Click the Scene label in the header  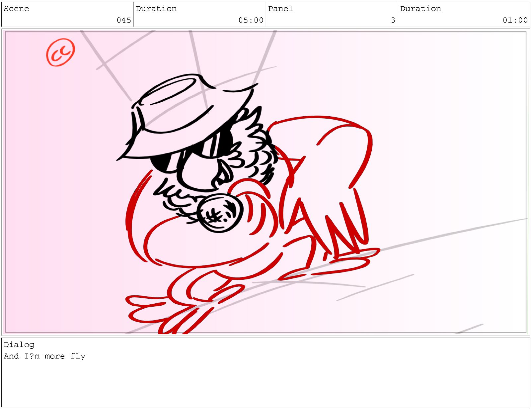click(16, 9)
